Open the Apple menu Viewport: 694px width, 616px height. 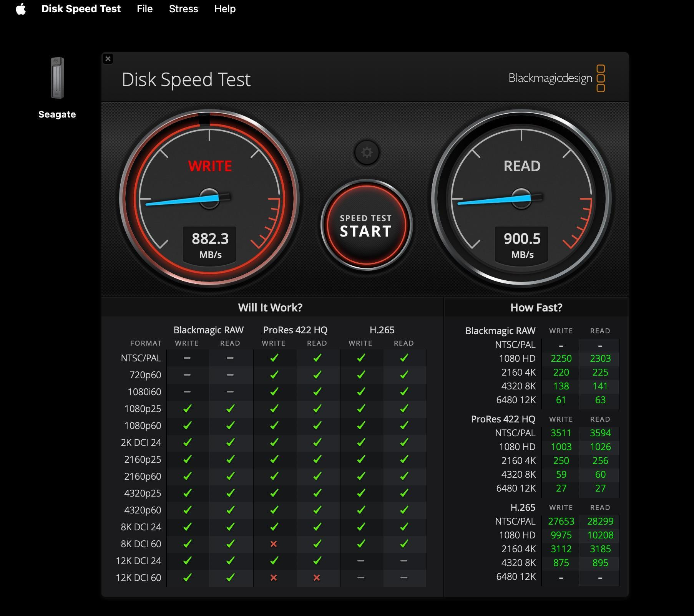(x=21, y=9)
